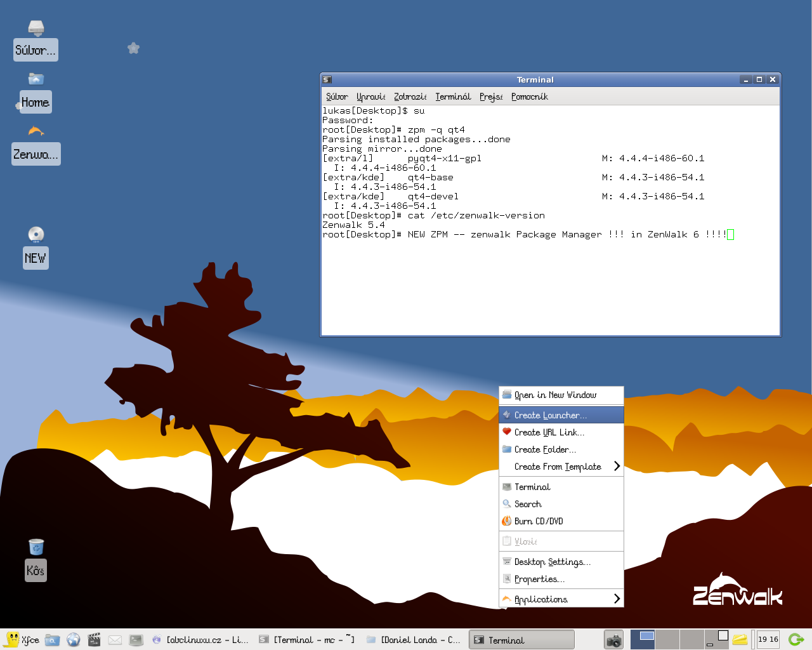Open Pomocník menu in Terminal
Image resolution: width=812 pixels, height=650 pixels.
(x=530, y=96)
